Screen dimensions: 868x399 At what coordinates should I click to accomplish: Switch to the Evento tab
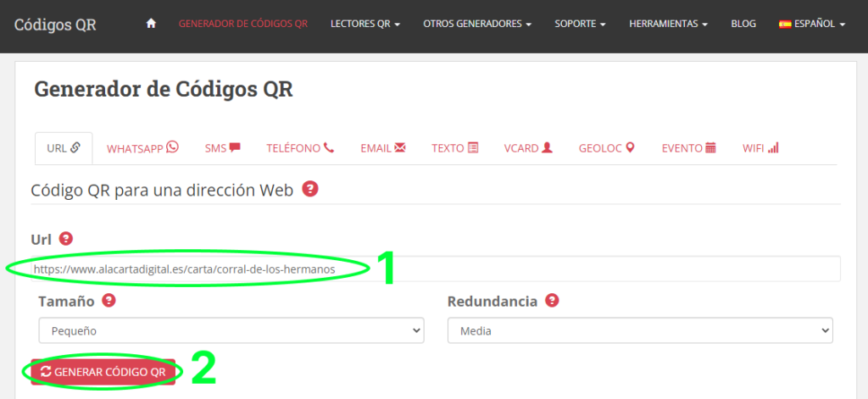(x=689, y=148)
